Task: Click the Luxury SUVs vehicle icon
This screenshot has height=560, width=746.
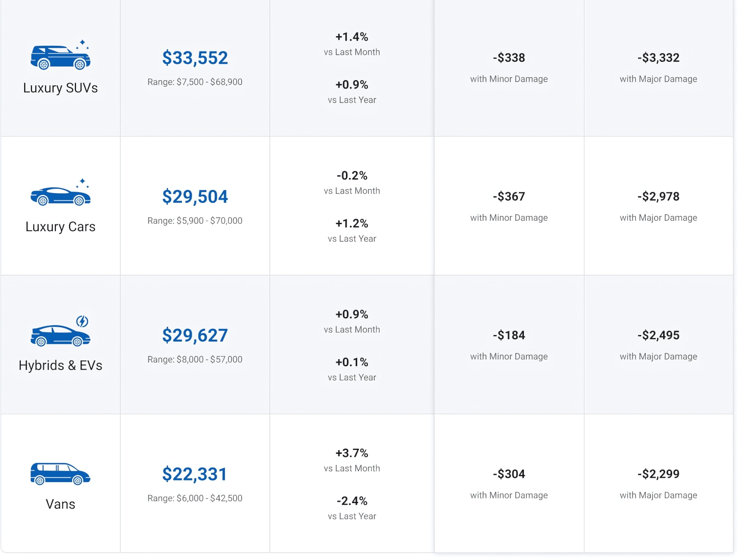Action: 60,58
